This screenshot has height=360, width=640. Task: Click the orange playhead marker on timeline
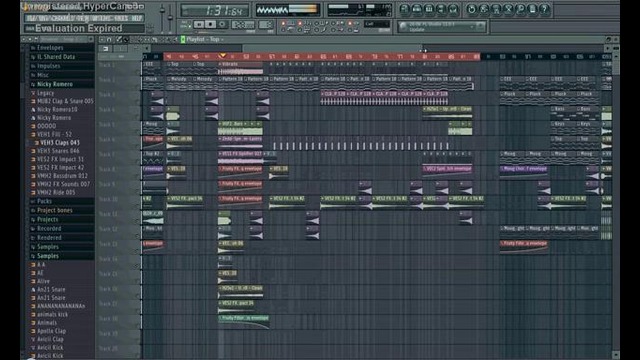point(222,55)
